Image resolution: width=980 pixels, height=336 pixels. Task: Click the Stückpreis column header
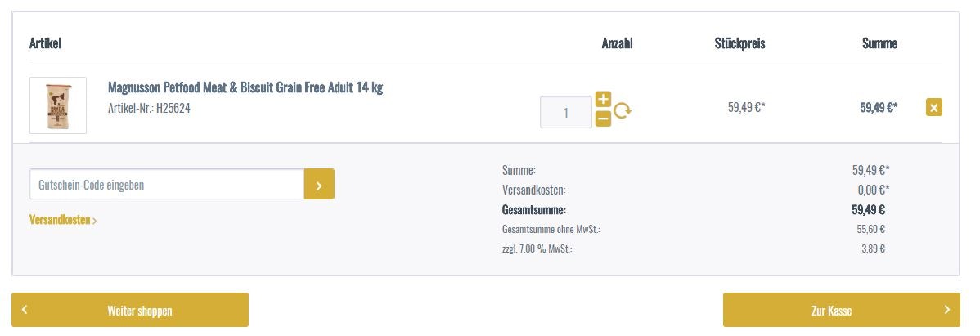pos(739,43)
